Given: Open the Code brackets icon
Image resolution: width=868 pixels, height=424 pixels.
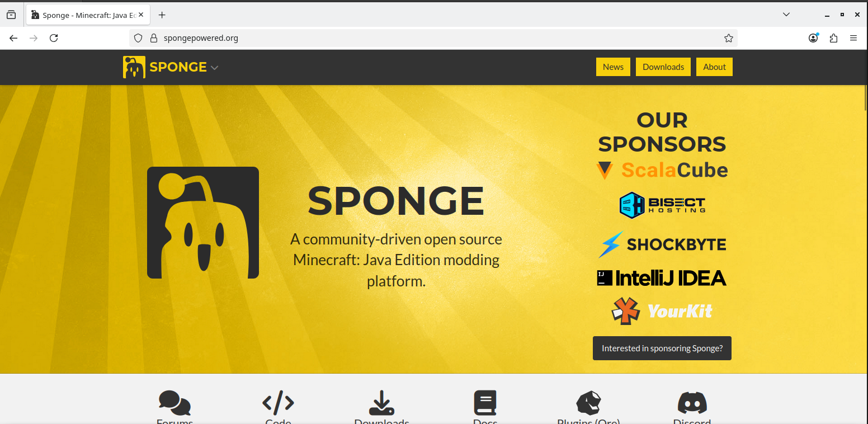Looking at the screenshot, I should [x=278, y=402].
